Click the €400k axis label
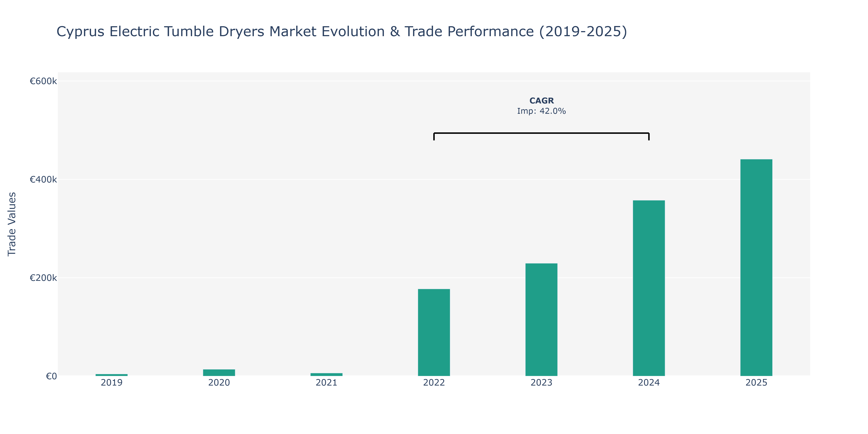The image size is (868, 434). pos(43,180)
